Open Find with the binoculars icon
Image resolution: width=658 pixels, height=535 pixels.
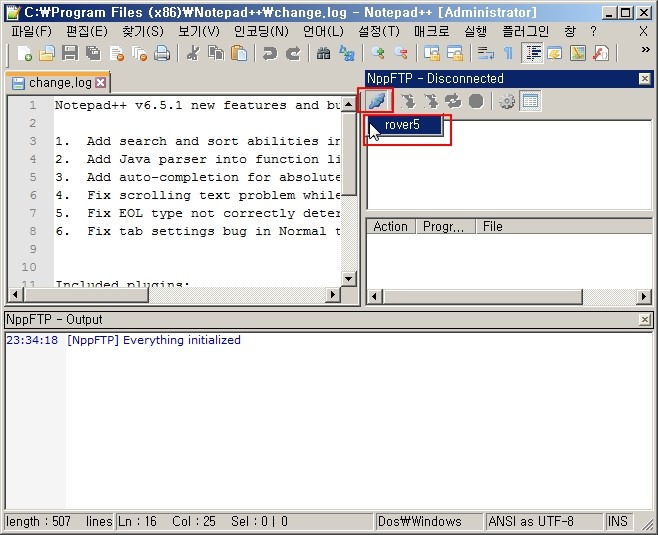click(x=323, y=53)
